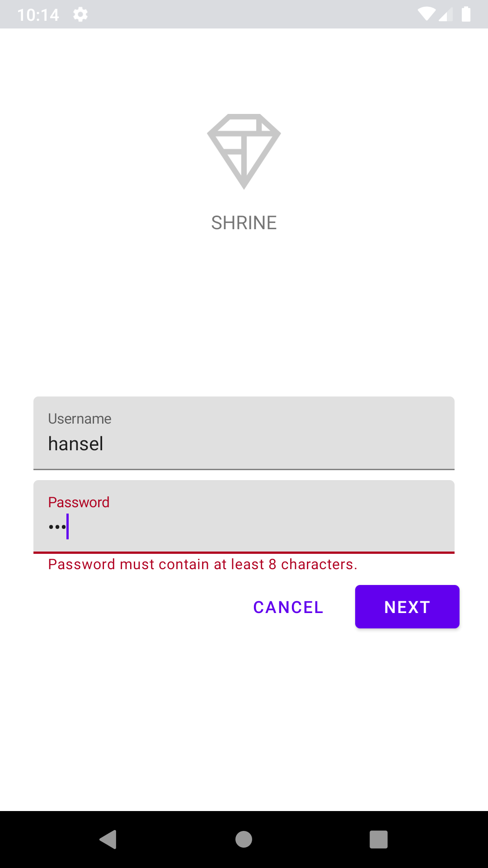The image size is (488, 868).
Task: Click the Shrine diamond logo
Action: tap(244, 151)
